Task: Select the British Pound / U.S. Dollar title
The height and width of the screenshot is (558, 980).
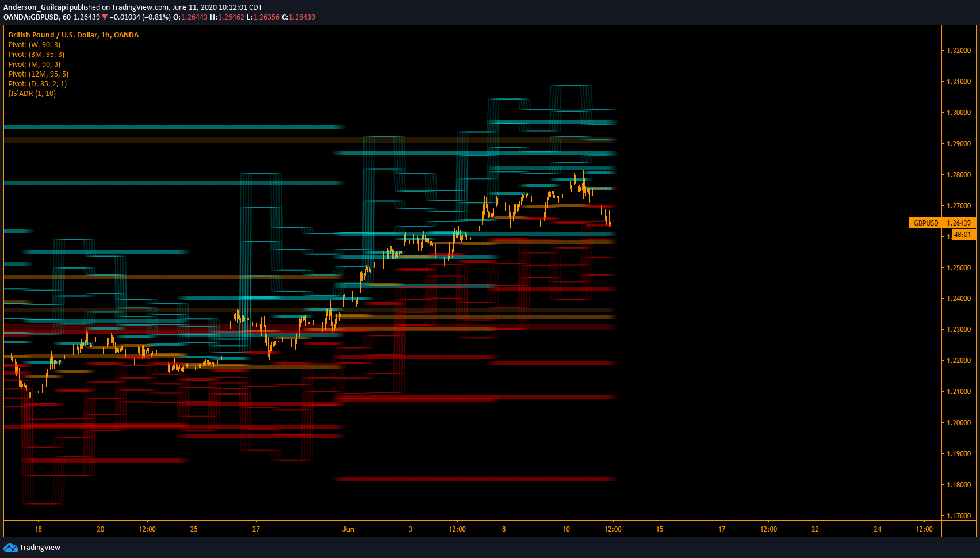Action: pyautogui.click(x=74, y=35)
